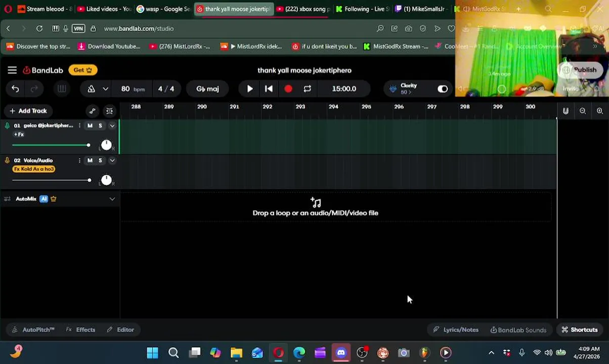This screenshot has width=609, height=364.
Task: Switch the Clarity toggle off
Action: pos(443,89)
